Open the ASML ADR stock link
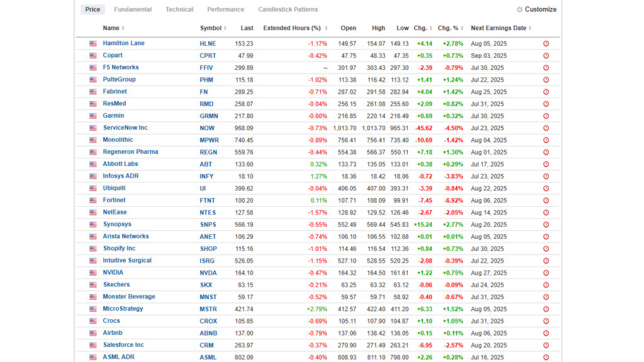Viewport: 644px width, 362px height. 118,357
